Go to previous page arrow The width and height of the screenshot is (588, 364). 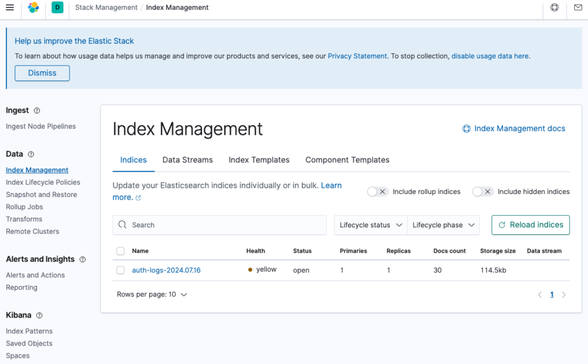coord(540,295)
